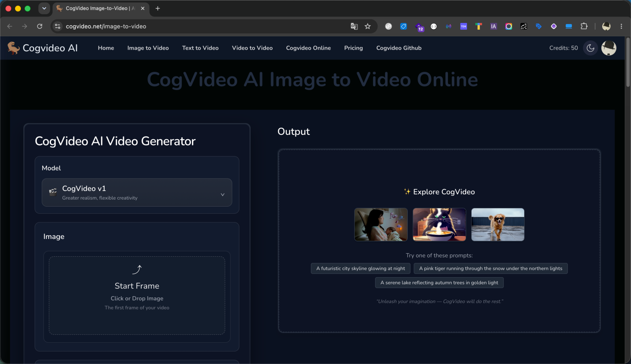Close the CogVideo Image-to-Video tab

pos(143,8)
